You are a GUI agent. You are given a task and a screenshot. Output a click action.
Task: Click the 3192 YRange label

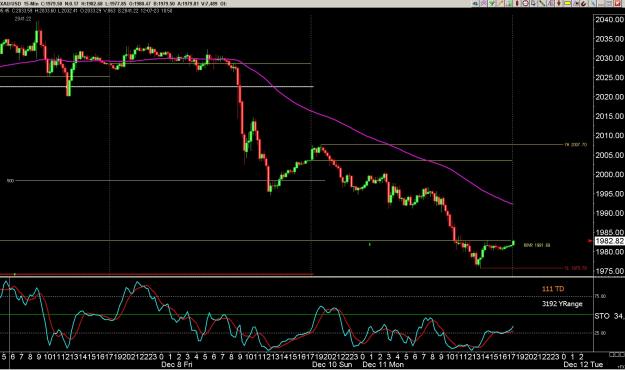pos(562,303)
